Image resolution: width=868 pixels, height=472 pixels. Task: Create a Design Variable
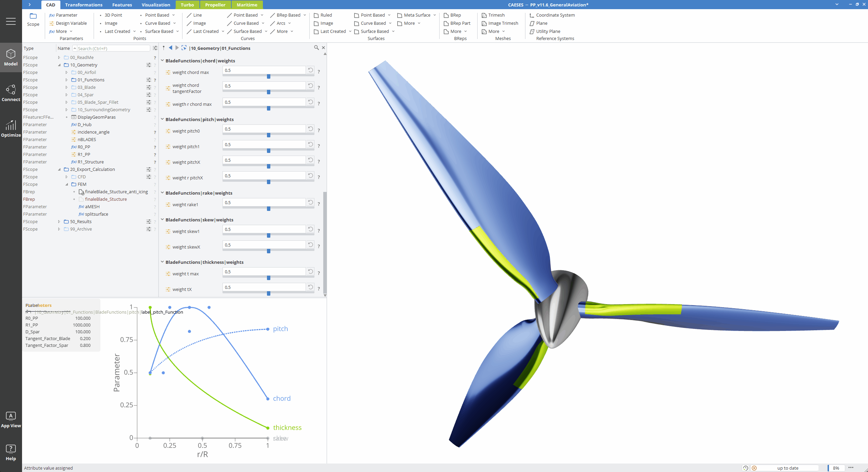(x=68, y=23)
